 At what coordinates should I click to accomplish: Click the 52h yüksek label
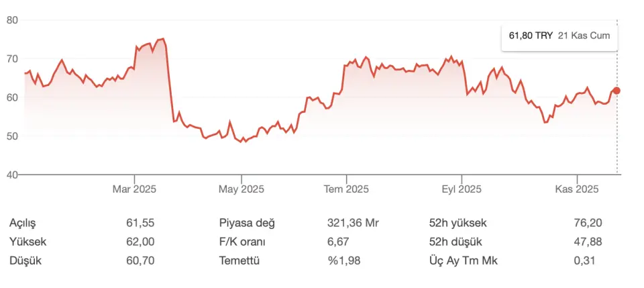coord(458,223)
